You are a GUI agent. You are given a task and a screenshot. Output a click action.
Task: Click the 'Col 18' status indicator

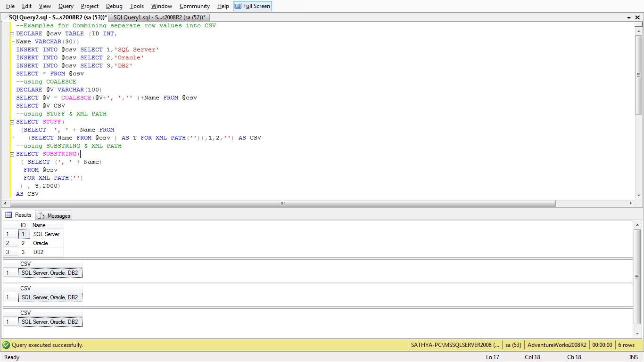(x=532, y=357)
